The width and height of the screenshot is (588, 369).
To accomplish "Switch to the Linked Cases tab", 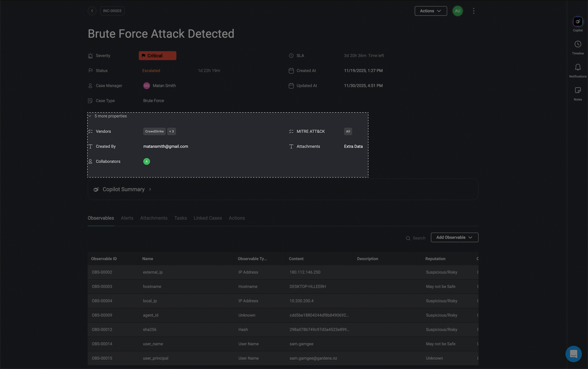I will (208, 218).
